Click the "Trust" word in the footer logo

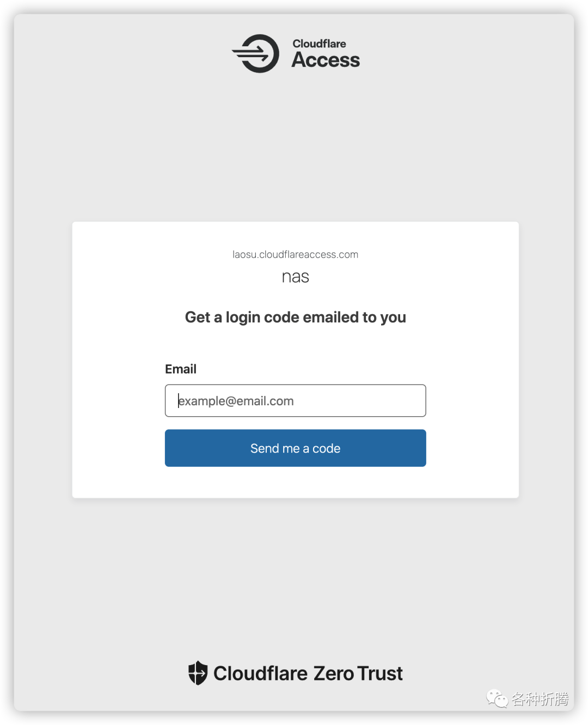point(380,673)
